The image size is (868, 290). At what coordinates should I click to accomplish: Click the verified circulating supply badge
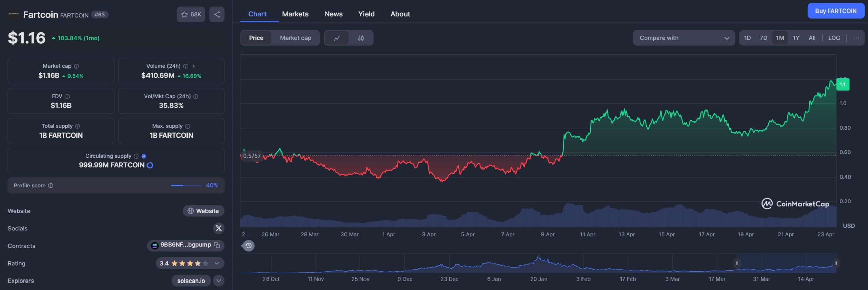pos(144,156)
